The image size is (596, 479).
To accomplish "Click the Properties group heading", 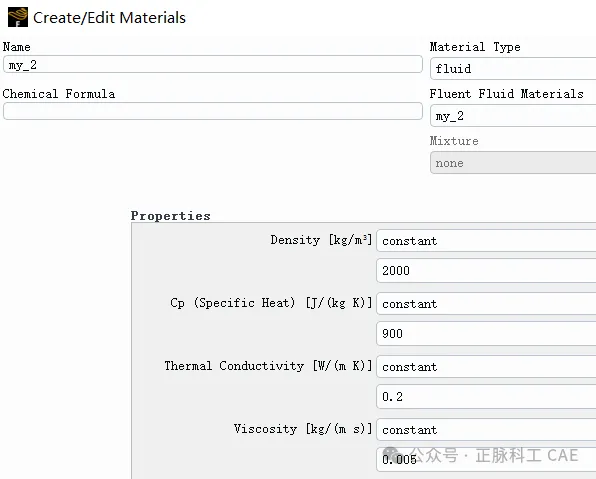I will (171, 216).
